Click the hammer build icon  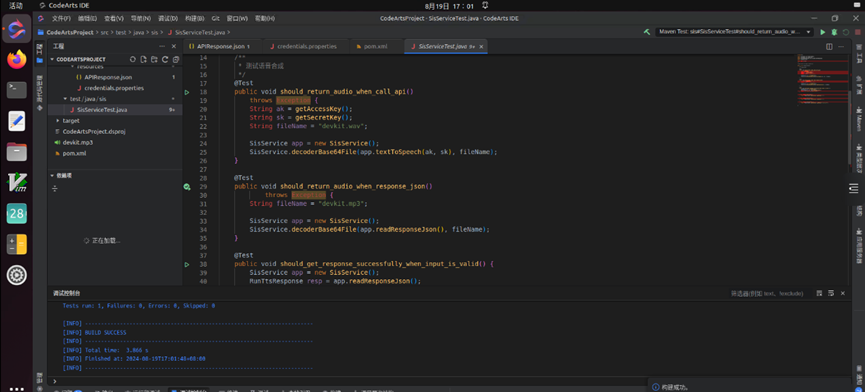(647, 32)
